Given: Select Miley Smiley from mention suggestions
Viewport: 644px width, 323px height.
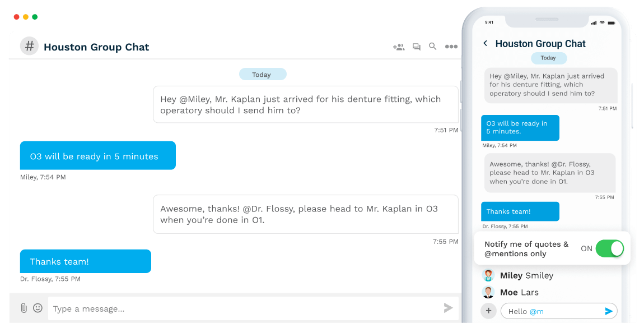Looking at the screenshot, I should coord(518,275).
